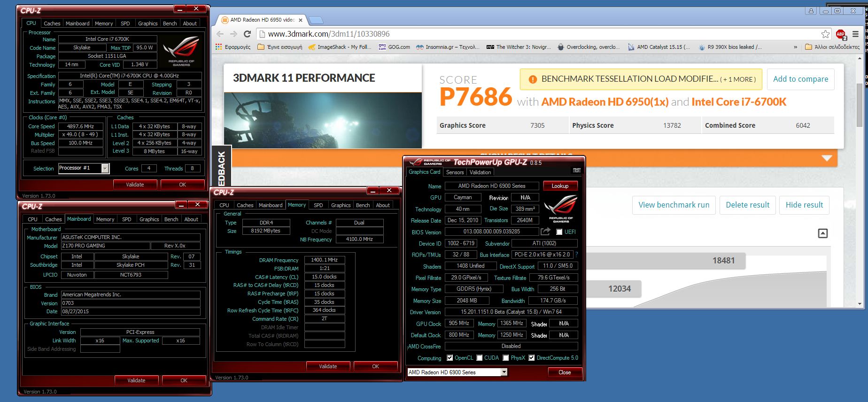868x402 pixels.
Task: Open the Έγινε εισαγωγή bookmarks folder
Action: click(x=280, y=47)
